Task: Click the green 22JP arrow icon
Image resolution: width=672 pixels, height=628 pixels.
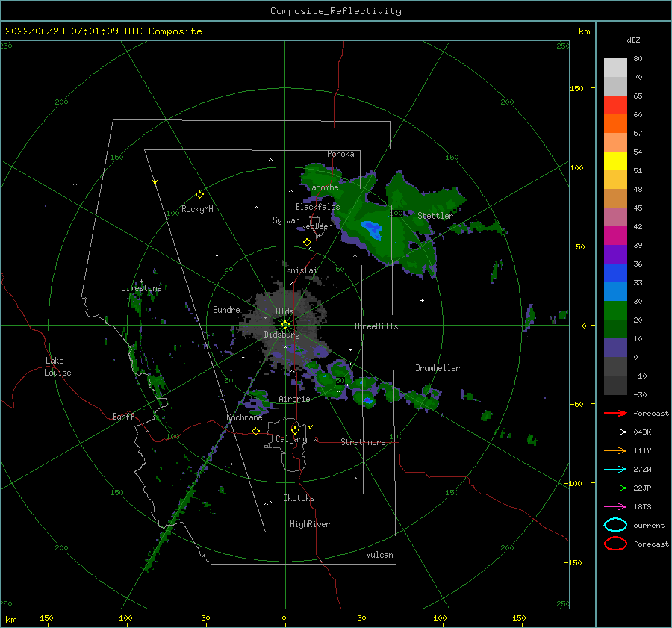Action: (x=615, y=488)
